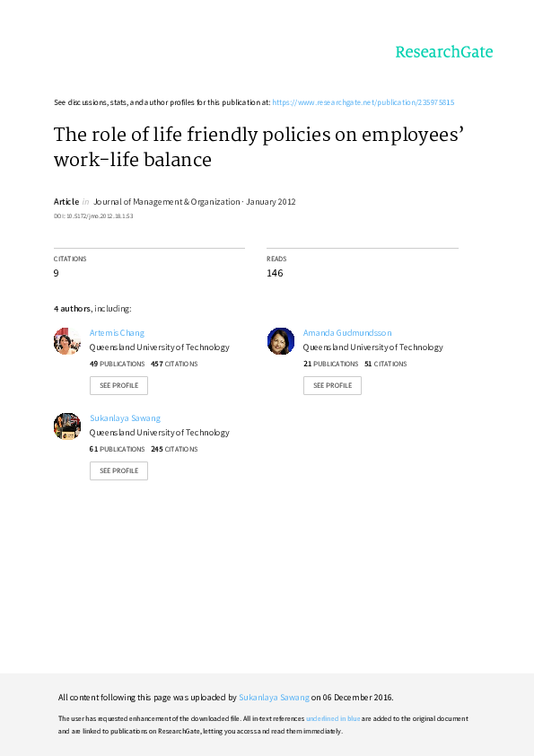Click SEE PROFILE under Artemis Chang
The width and height of the screenshot is (534, 756).
118,385
